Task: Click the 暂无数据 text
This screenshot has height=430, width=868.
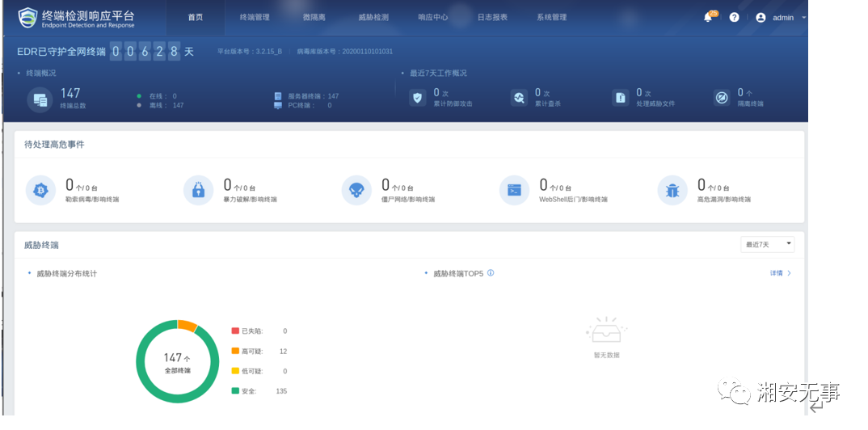Action: pos(607,355)
